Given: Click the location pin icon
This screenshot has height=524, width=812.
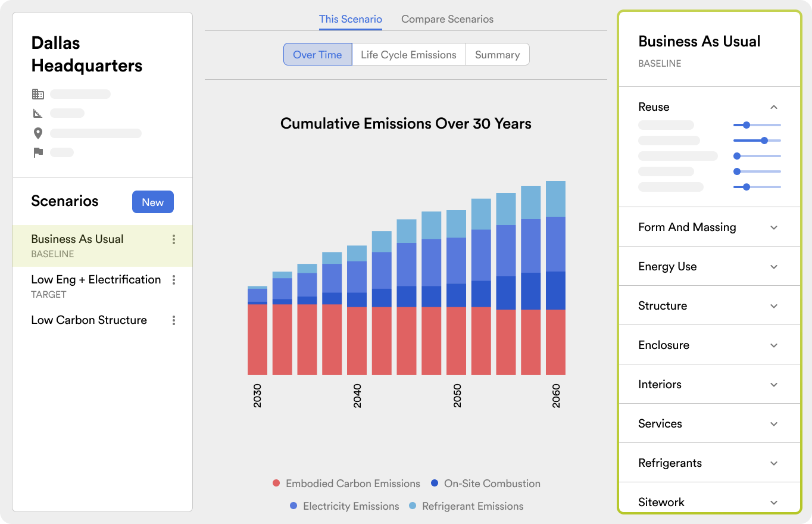Looking at the screenshot, I should point(38,133).
